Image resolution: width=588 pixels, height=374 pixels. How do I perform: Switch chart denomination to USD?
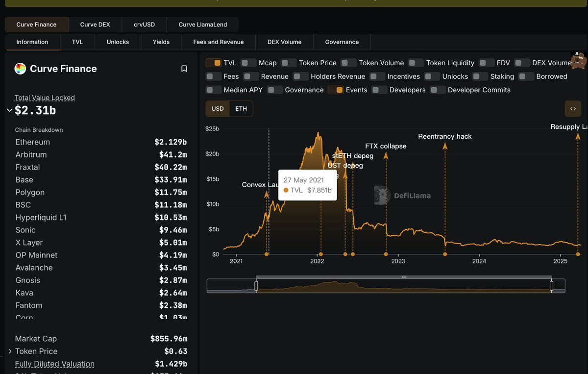[x=218, y=109]
